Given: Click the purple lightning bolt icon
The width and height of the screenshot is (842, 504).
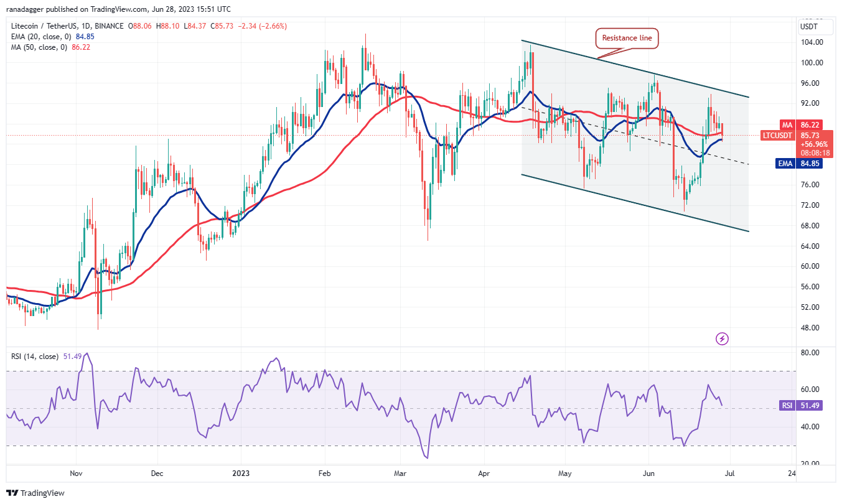Looking at the screenshot, I should [722, 338].
